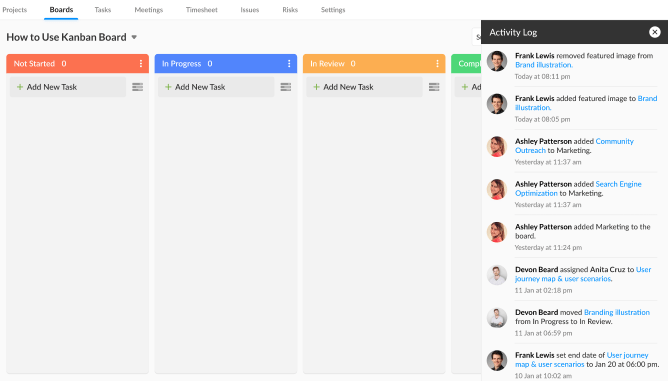Click the Activity Log title
The width and height of the screenshot is (668, 381).
[x=513, y=32]
